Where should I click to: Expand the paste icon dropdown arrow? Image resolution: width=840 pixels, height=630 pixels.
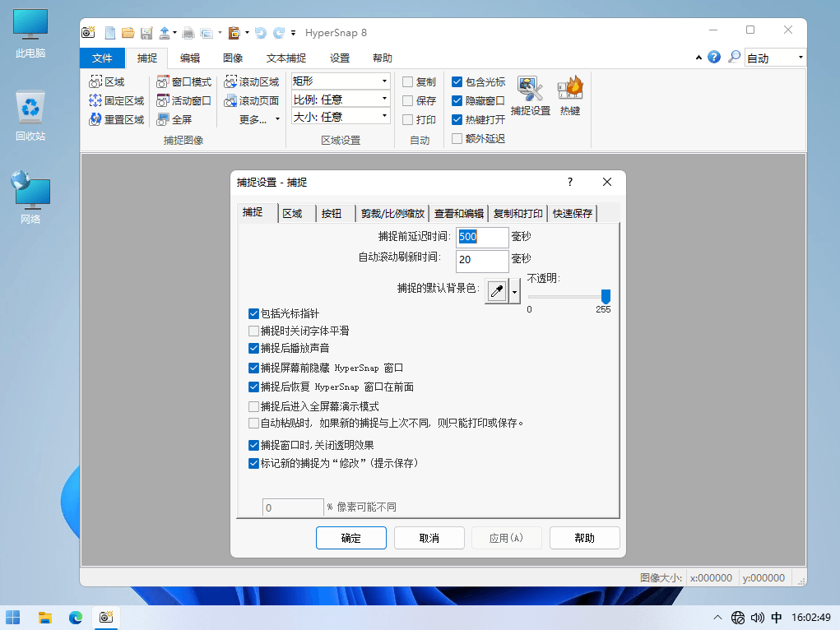247,33
